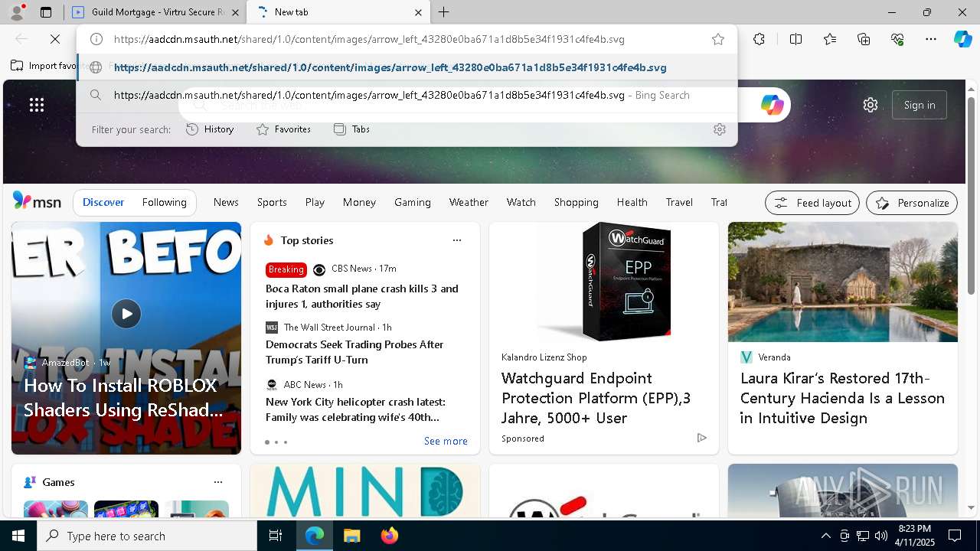Toggle split screen view
The image size is (980, 551).
795,39
